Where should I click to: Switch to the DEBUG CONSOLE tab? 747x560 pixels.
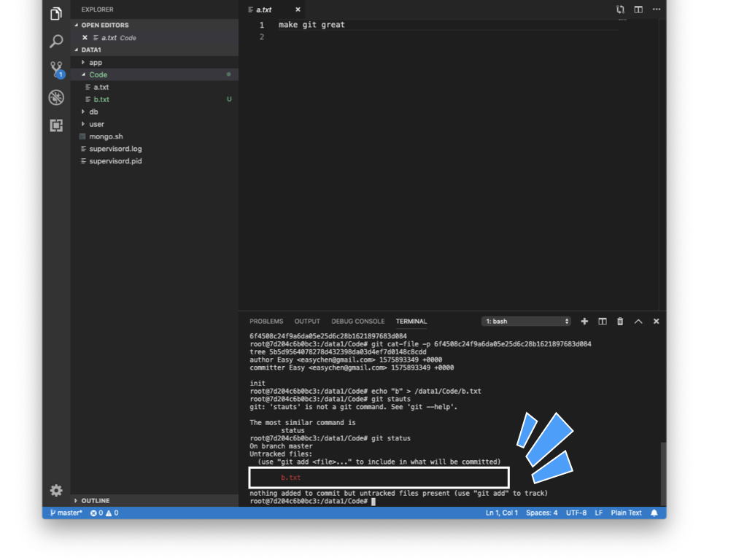click(357, 322)
